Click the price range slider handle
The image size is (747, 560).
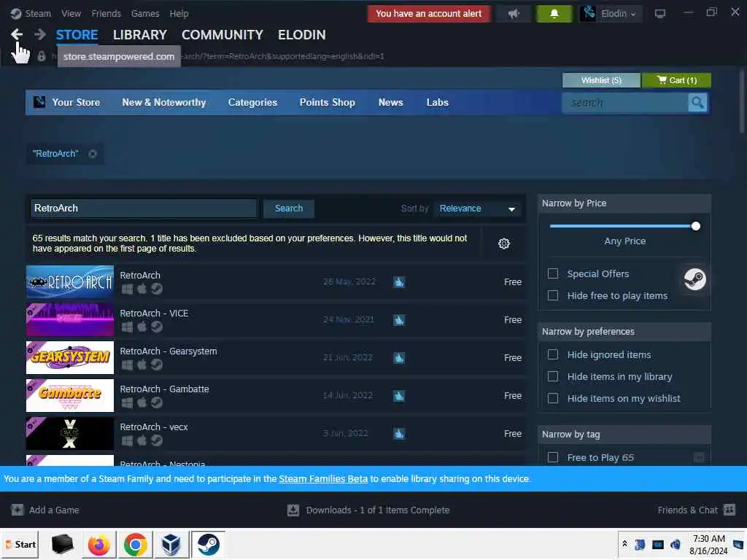pyautogui.click(x=695, y=226)
